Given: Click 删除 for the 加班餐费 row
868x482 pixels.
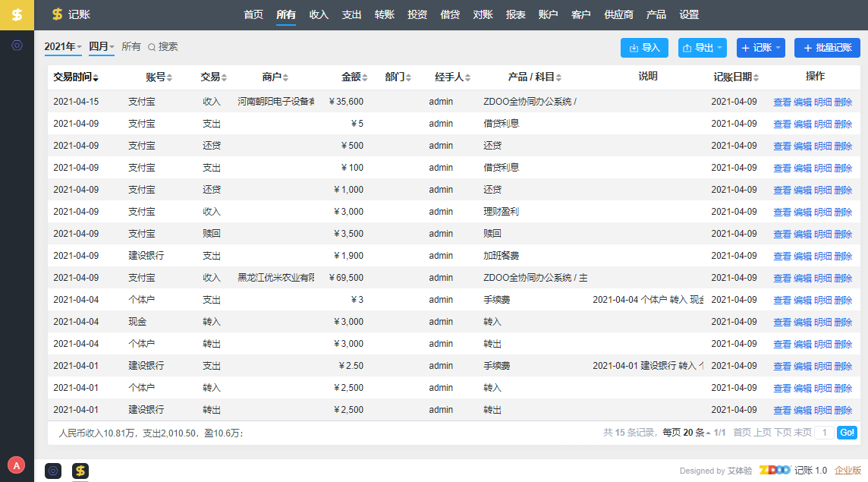Looking at the screenshot, I should 843,256.
